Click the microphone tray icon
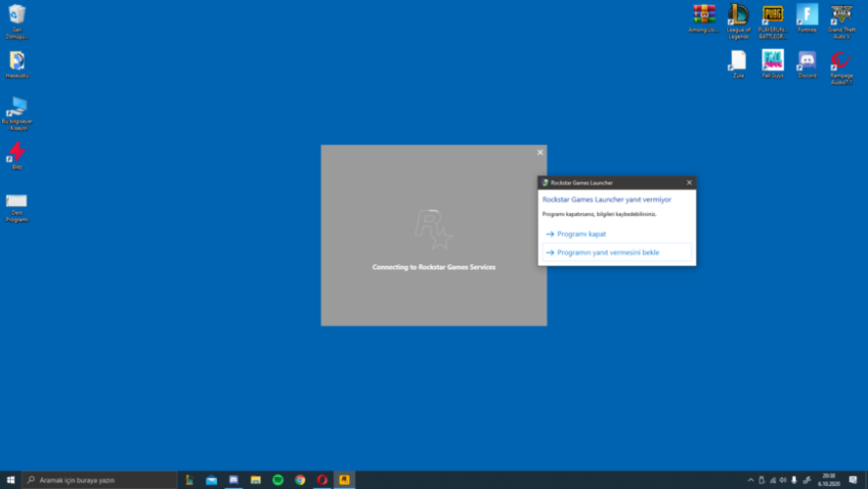Screen dimensions: 868x489 click(794, 480)
